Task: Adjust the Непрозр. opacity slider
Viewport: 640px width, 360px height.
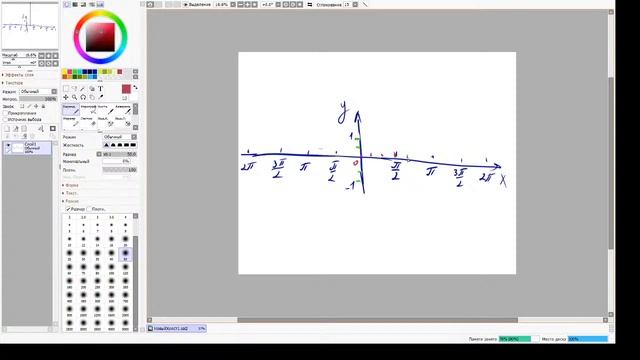Action: 38,99
